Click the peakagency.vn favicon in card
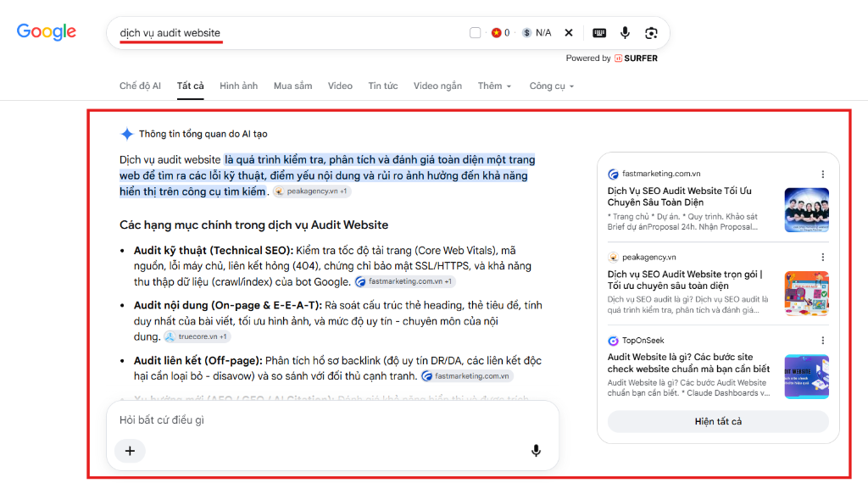868x483 pixels. click(613, 258)
